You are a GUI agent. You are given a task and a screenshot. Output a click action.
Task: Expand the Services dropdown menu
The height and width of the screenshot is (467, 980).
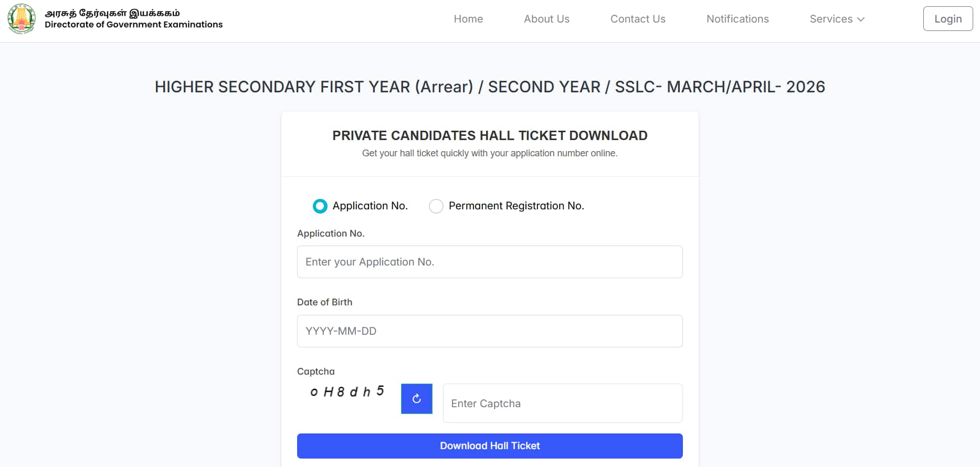tap(837, 19)
